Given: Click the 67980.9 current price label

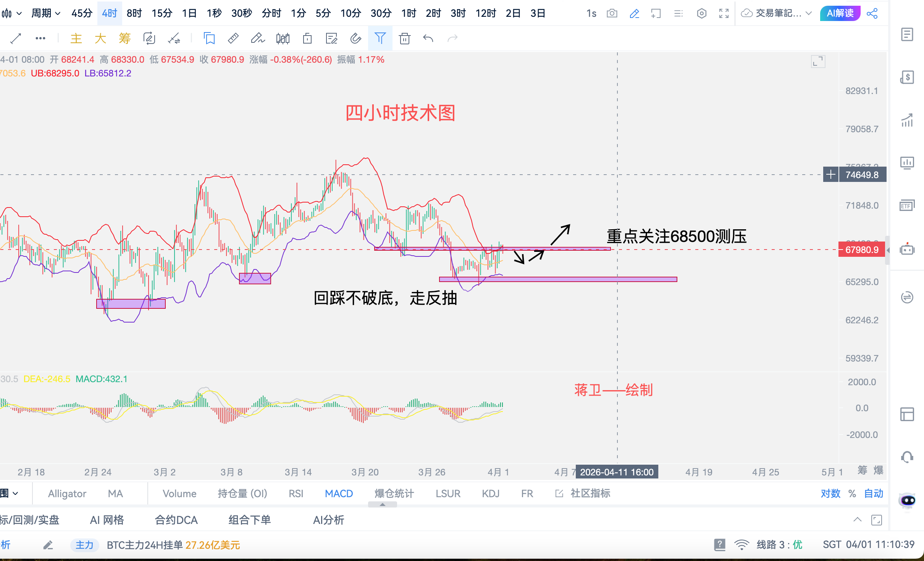Looking at the screenshot, I should 861,250.
